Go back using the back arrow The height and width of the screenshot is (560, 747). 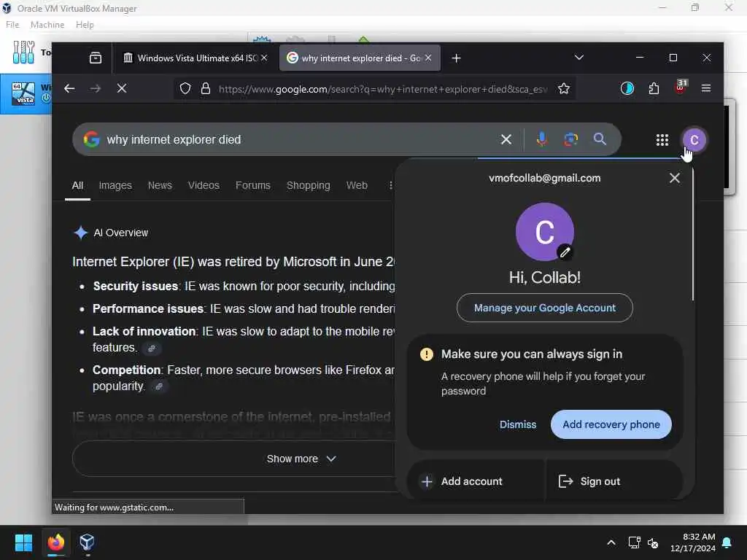[69, 88]
